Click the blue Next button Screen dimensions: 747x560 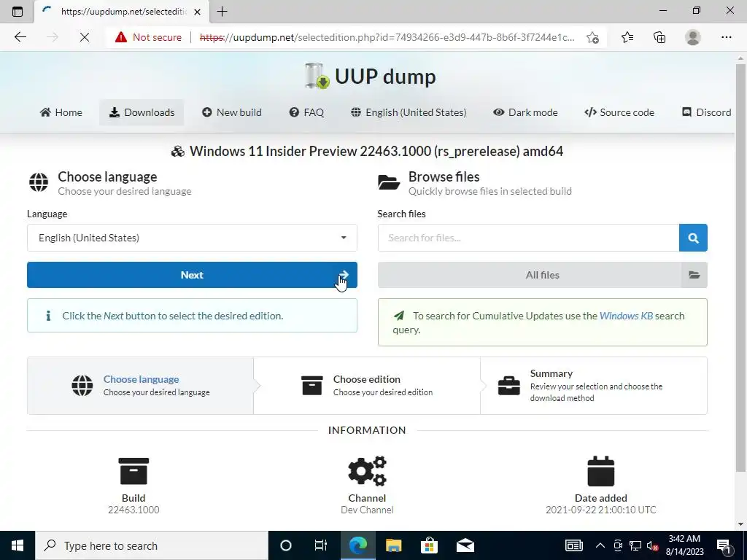tap(192, 275)
